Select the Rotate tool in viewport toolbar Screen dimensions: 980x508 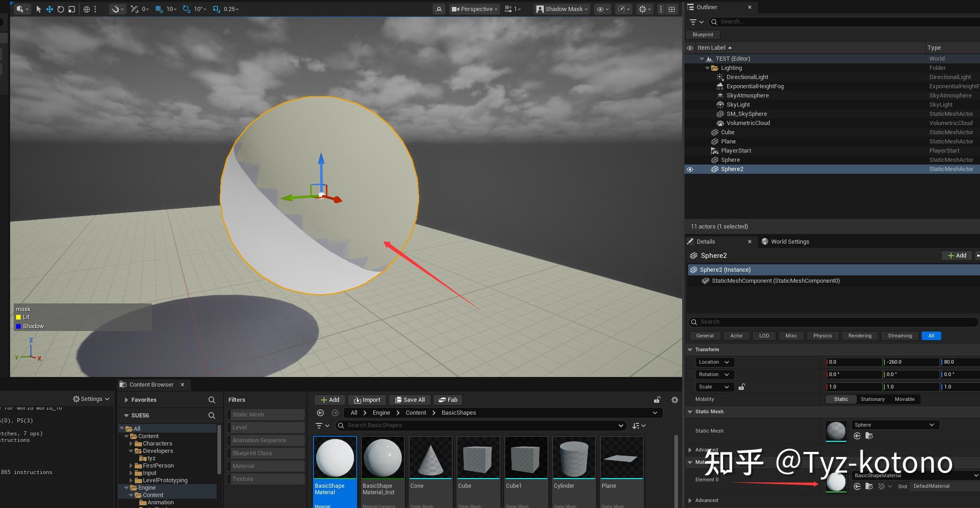pos(61,9)
